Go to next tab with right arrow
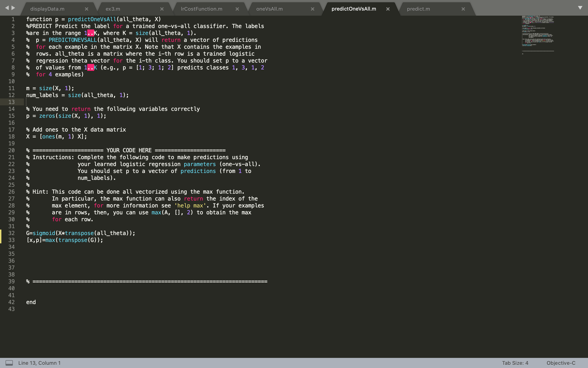 13,8
